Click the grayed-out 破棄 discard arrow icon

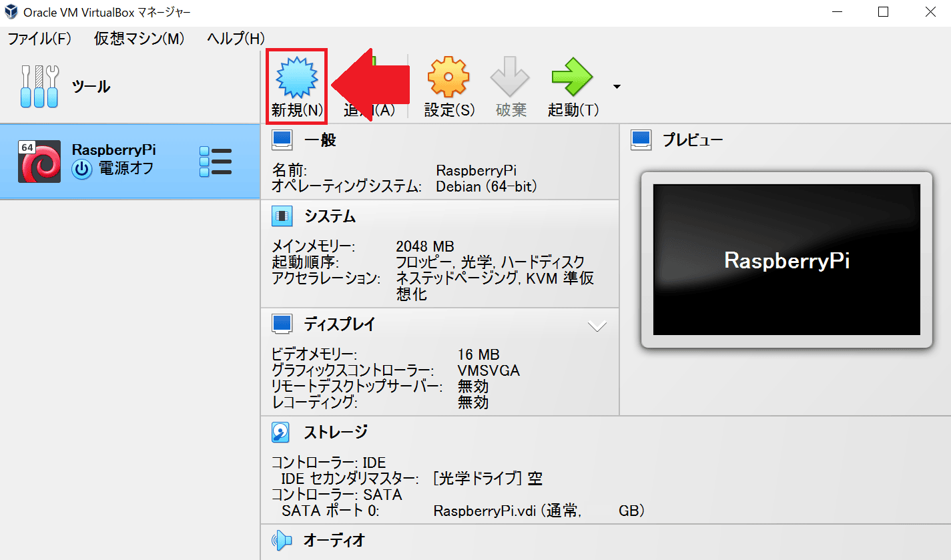[511, 77]
